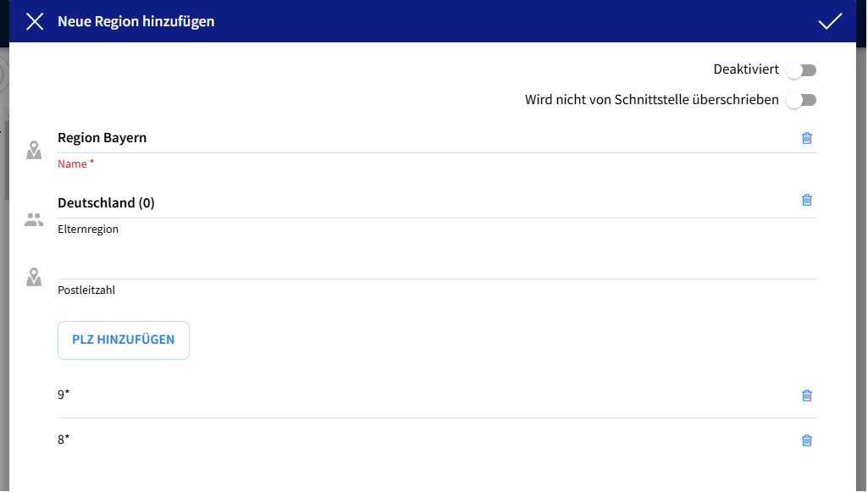Delete the 8* postal code entry
Viewport: 868px width, 492px height.
tap(807, 440)
